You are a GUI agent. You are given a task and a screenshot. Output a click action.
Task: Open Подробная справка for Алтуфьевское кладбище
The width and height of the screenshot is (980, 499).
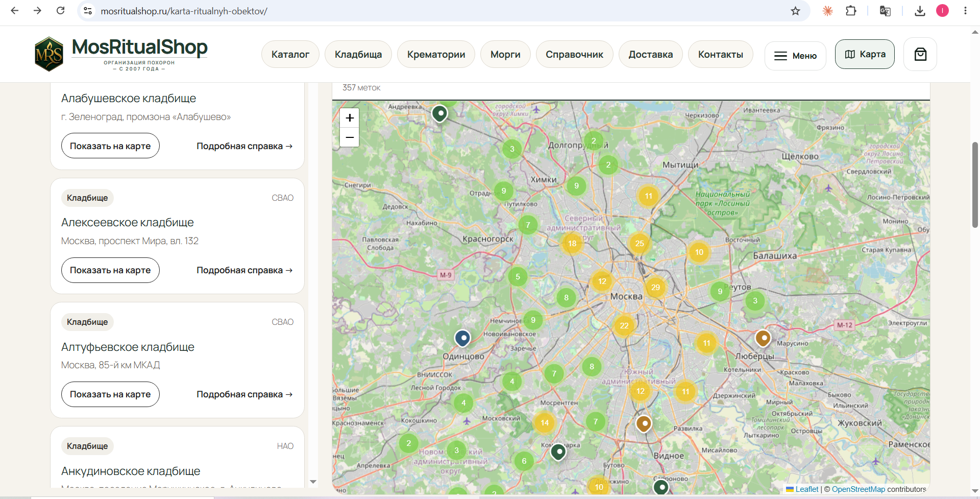point(244,394)
